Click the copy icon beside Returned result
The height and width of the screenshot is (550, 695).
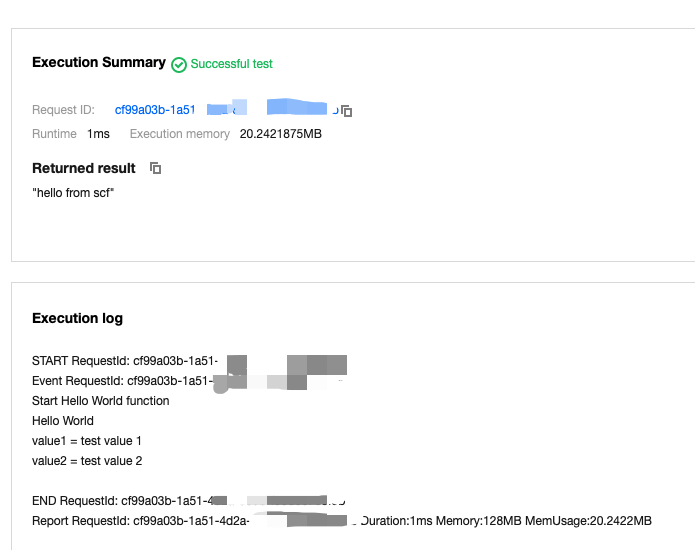click(155, 168)
